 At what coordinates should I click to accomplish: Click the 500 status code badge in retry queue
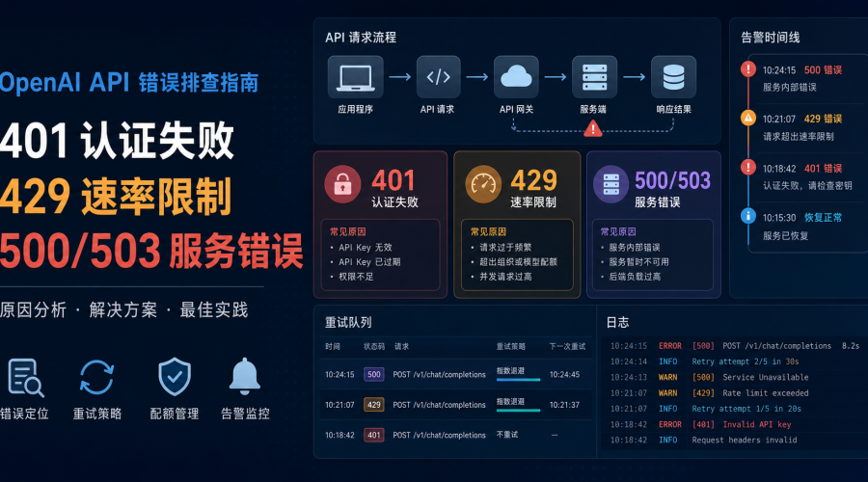coord(374,374)
